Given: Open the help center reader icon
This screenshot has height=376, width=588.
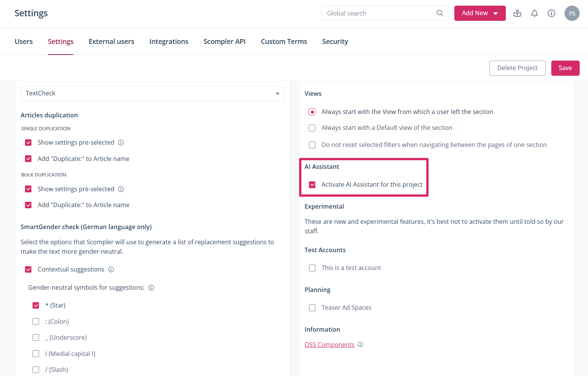Looking at the screenshot, I should click(x=517, y=13).
